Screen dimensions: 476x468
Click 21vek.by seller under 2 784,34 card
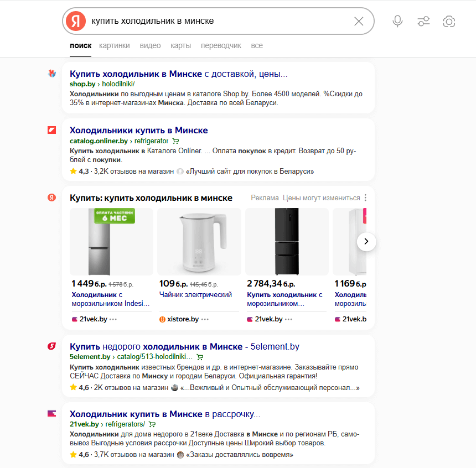[x=268, y=319]
